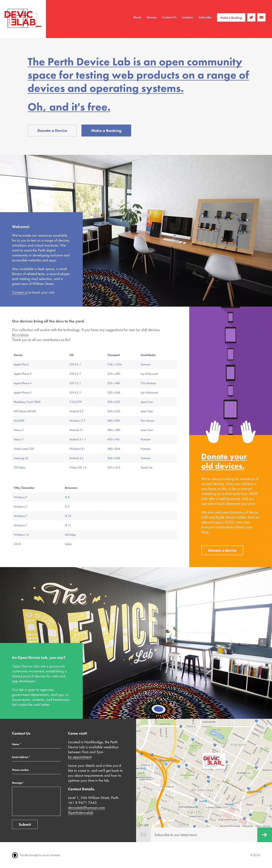Viewport: 272px width, 868px height.
Task: Open the @perthdevicelab Twitter link
Action: tap(80, 812)
